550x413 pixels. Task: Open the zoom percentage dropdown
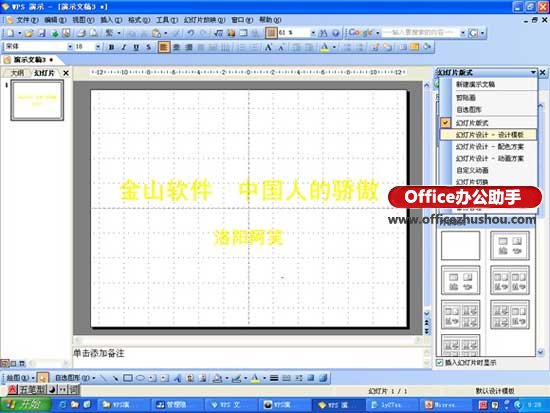pyautogui.click(x=313, y=33)
